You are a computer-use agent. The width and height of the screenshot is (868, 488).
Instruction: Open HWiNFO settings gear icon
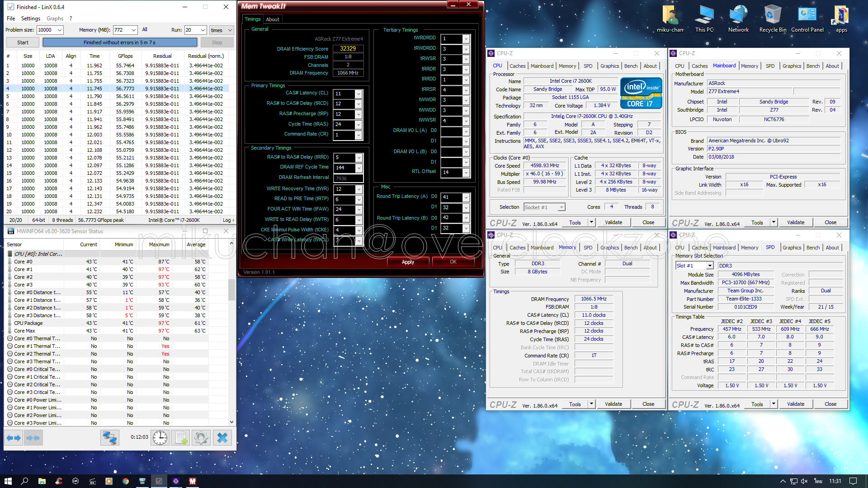pos(201,437)
